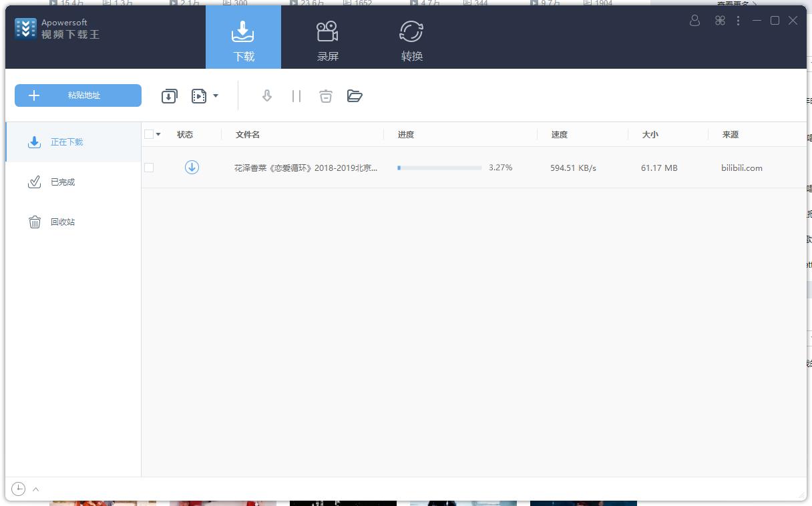812x506 pixels.
Task: Open the history clock icon at bottom left
Action: 19,489
